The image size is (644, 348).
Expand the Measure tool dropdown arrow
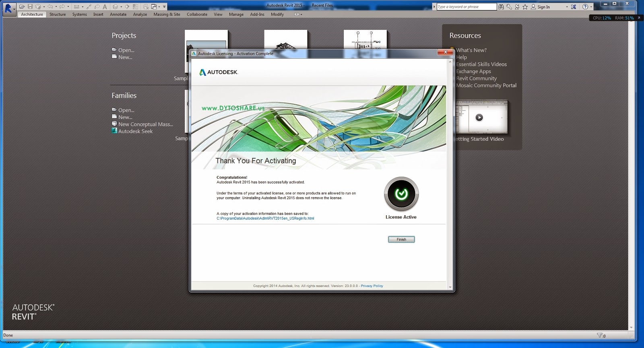[x=83, y=7]
